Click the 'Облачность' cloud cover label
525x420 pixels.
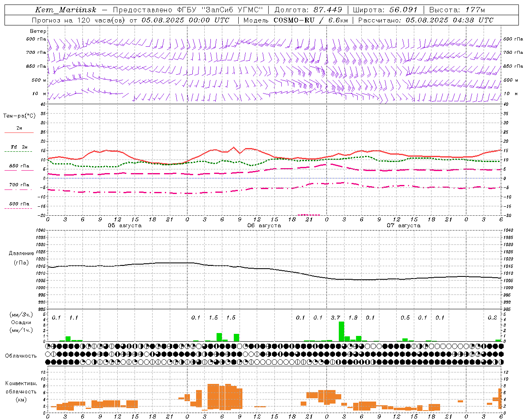21,356
